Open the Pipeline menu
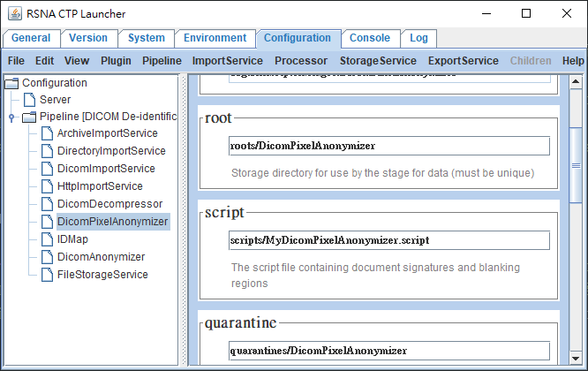This screenshot has height=371, width=588. tap(162, 61)
